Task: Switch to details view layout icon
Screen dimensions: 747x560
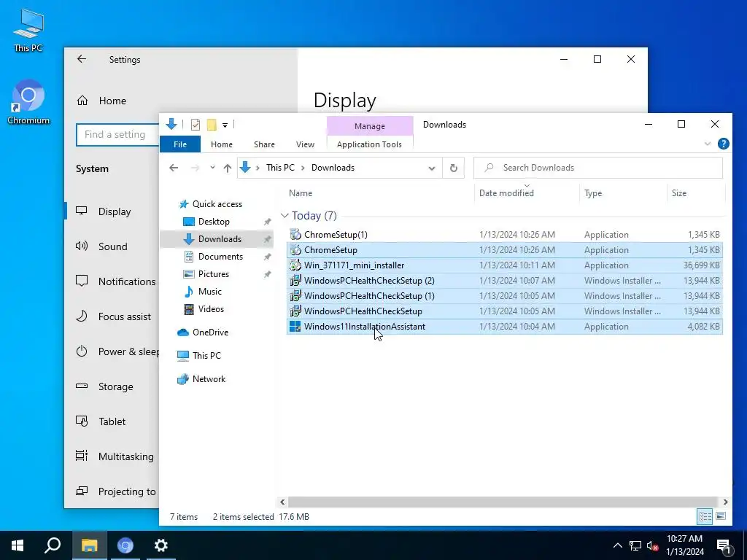Action: point(705,516)
